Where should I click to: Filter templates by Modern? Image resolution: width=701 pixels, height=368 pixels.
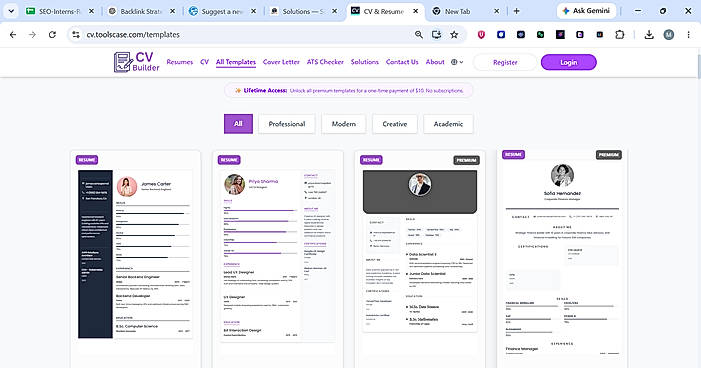343,124
